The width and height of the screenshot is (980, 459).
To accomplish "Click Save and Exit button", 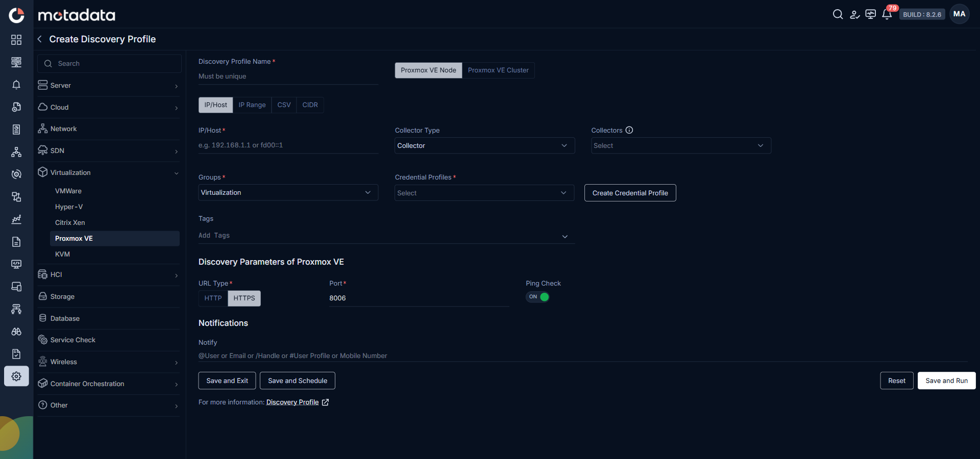I will [x=227, y=380].
